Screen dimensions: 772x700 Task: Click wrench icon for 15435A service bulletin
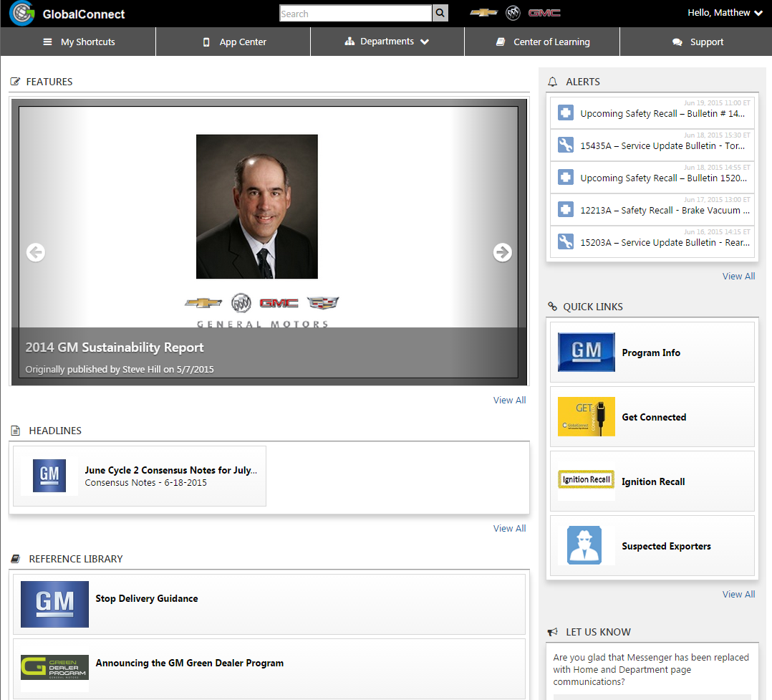click(566, 145)
